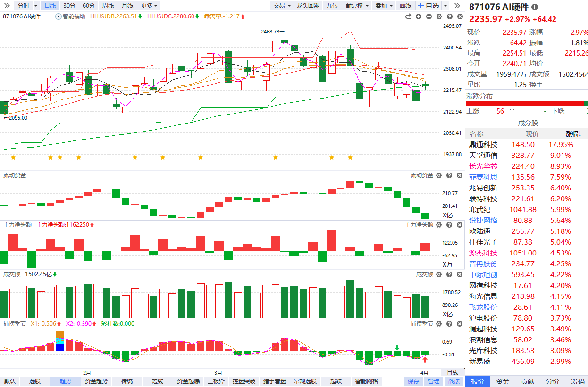The image size is (588, 387).
Task: Expand the 叠加 overlay dropdown
Action: [383, 6]
